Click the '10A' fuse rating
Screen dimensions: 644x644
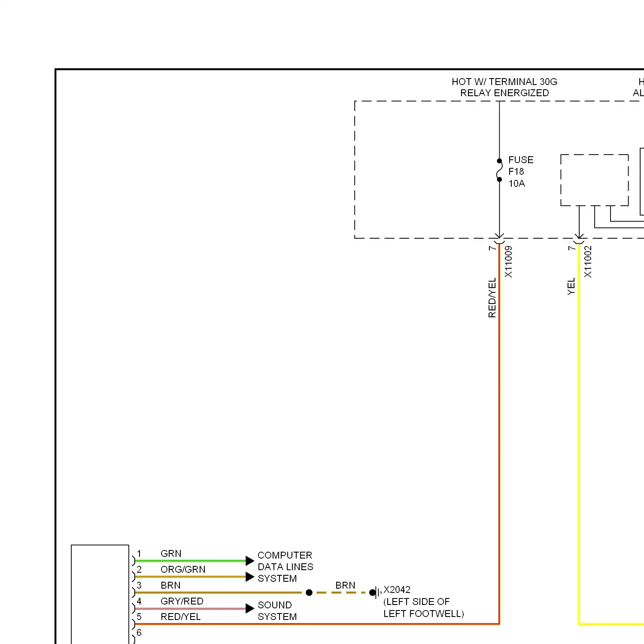tap(516, 183)
